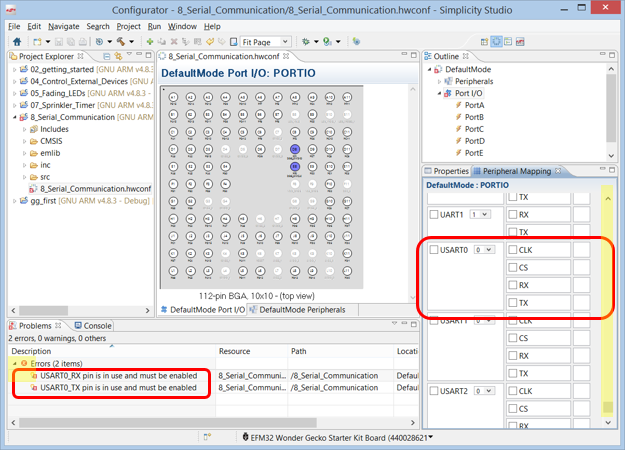This screenshot has width=625, height=450.
Task: Expand the 02_getting_started project
Action: (14, 69)
